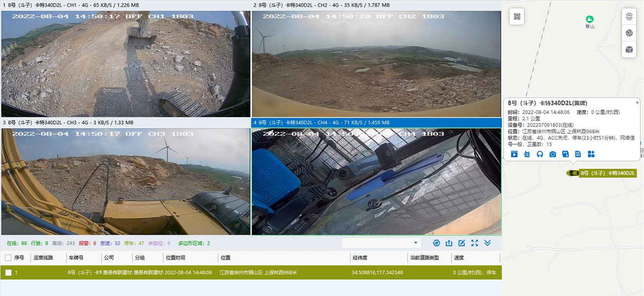This screenshot has width=644, height=296.
Task: Filter by 在线: 88 online status
Action: [17, 243]
